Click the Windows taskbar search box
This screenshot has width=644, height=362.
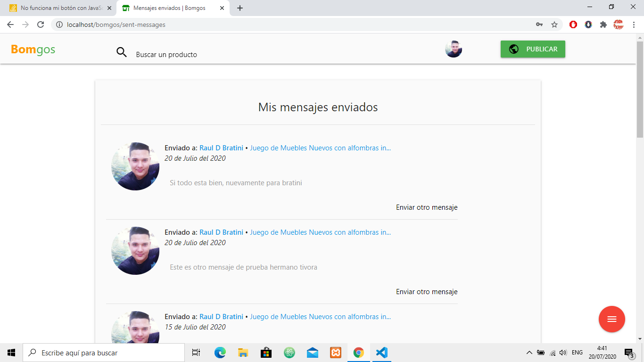[x=104, y=353]
